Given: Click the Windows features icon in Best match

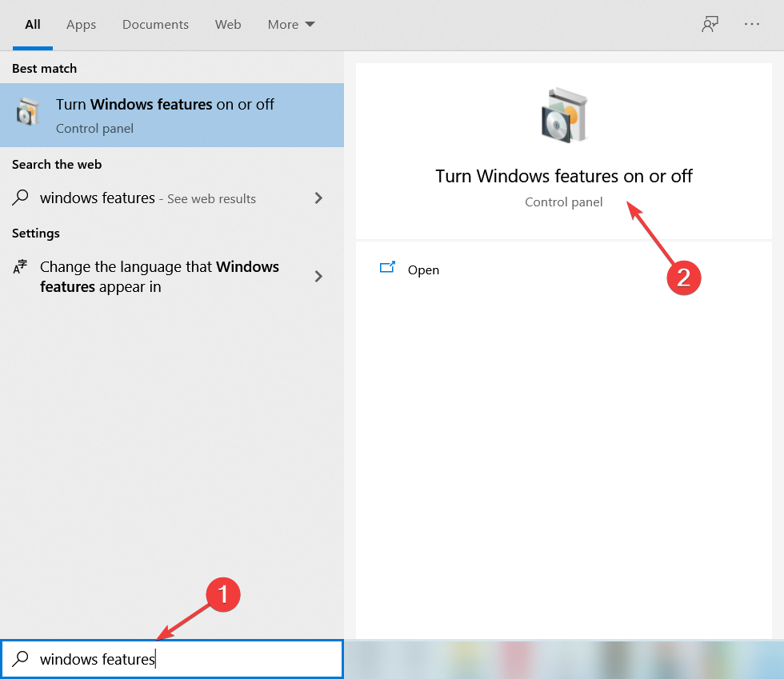Looking at the screenshot, I should pyautogui.click(x=27, y=112).
